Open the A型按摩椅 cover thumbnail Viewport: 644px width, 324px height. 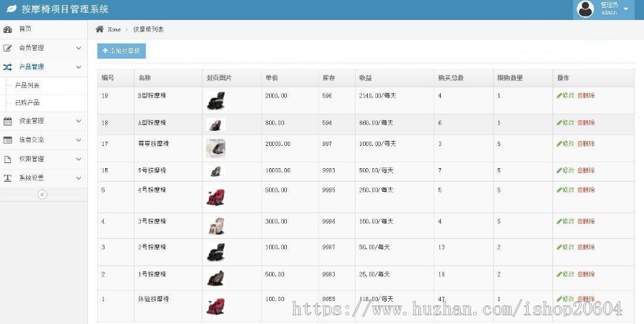215,124
